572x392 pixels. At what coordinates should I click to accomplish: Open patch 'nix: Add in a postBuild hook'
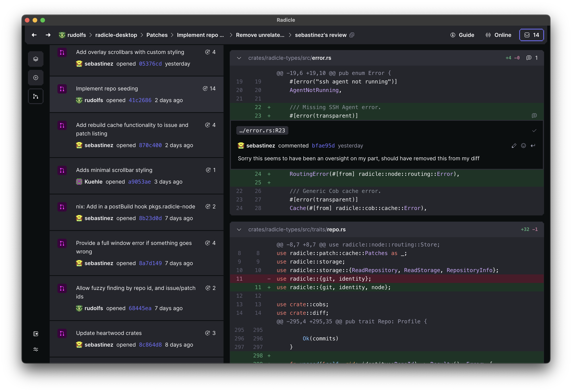136,206
